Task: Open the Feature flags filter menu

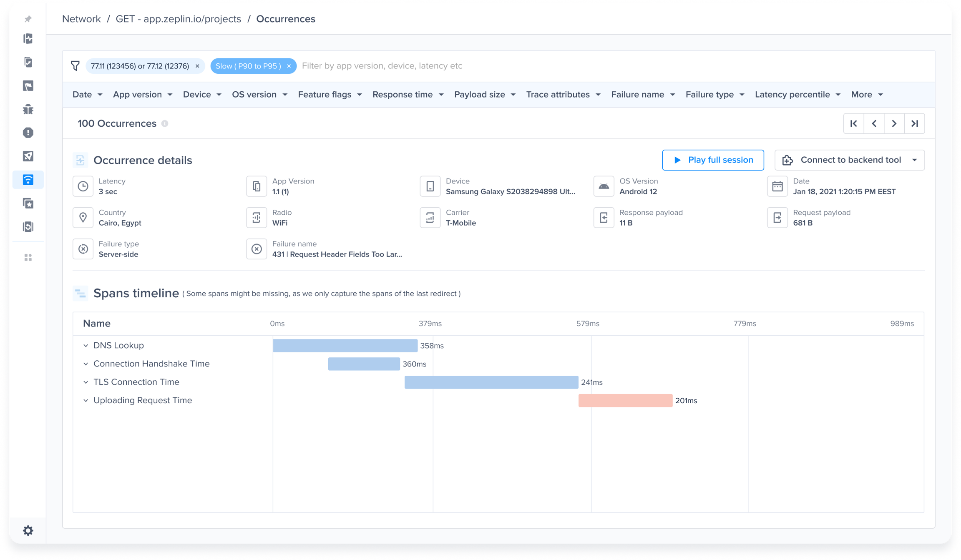Action: [330, 95]
